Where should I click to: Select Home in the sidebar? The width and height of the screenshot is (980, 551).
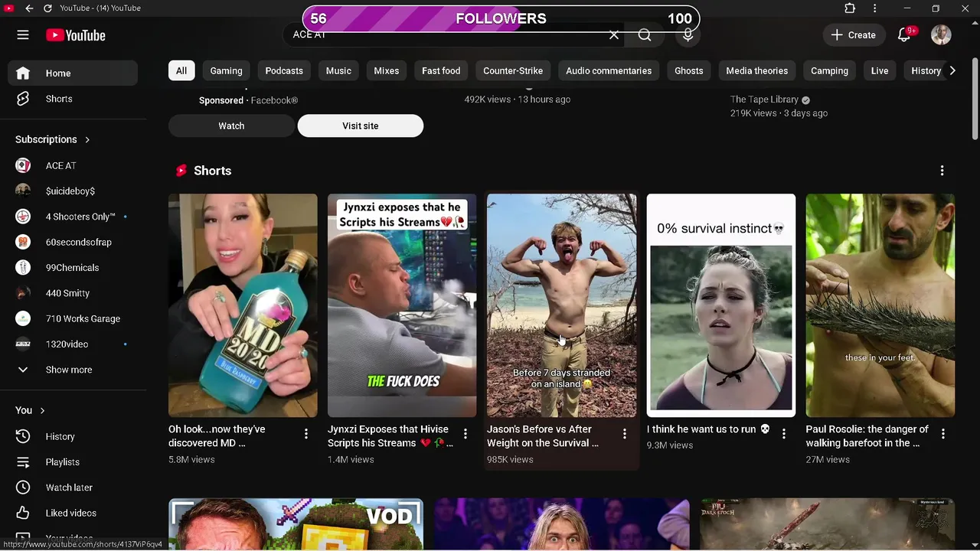pyautogui.click(x=73, y=73)
